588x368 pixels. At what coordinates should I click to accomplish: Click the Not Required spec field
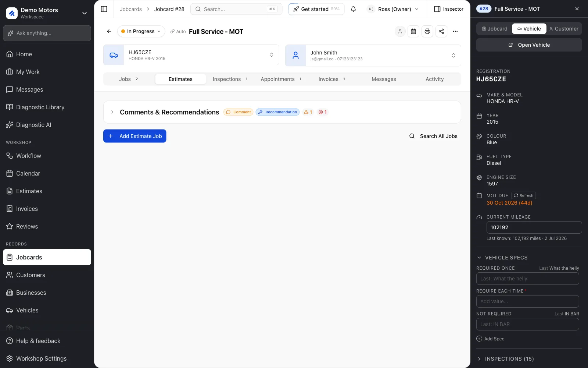(x=528, y=324)
